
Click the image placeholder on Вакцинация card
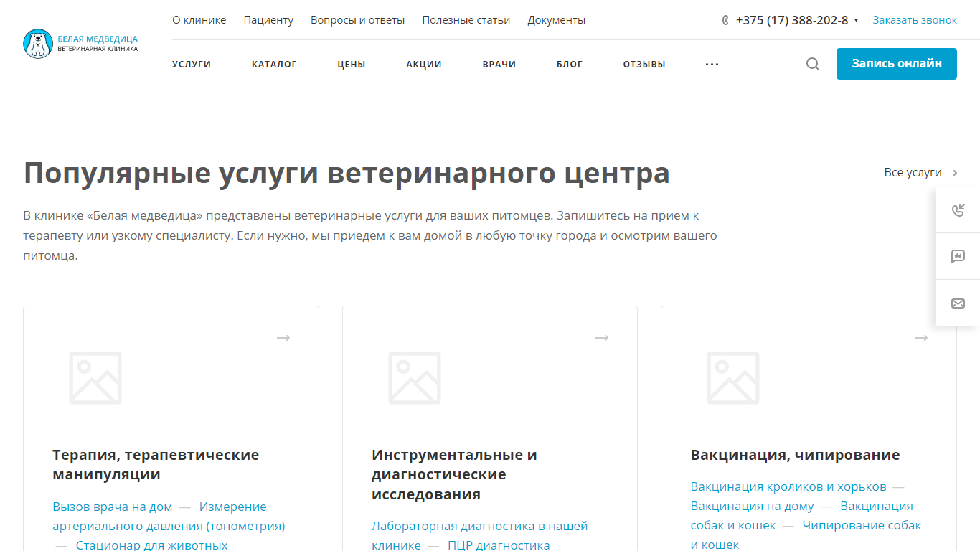(x=733, y=378)
